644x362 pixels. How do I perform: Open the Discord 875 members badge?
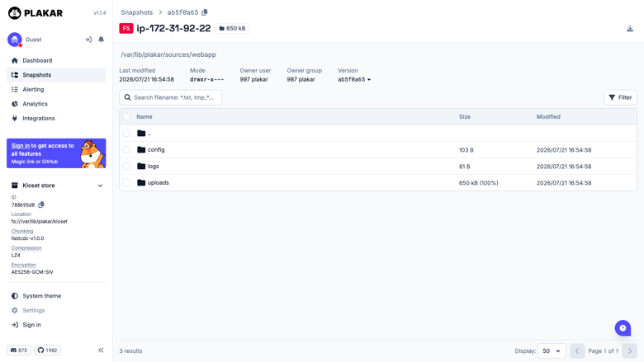coord(19,350)
